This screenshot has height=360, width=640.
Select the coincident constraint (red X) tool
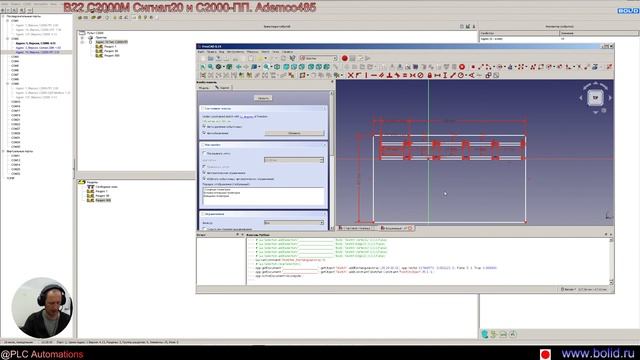coord(350,75)
